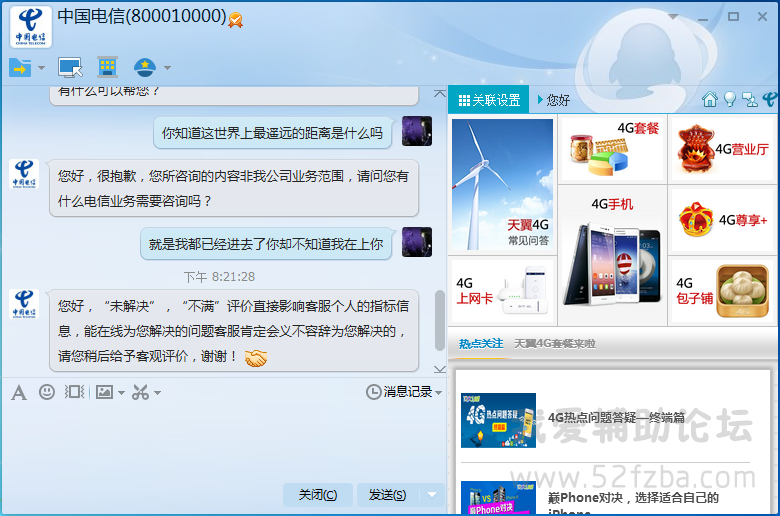Open send options dropdown arrow

pyautogui.click(x=432, y=495)
